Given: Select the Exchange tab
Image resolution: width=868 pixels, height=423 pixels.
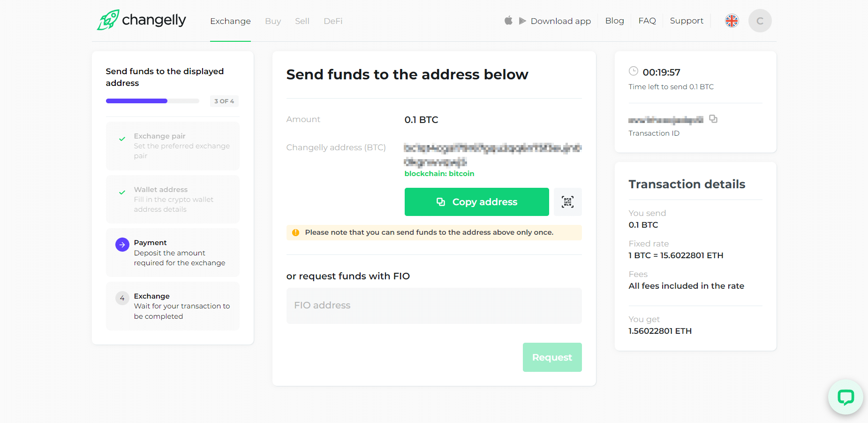Looking at the screenshot, I should pos(230,21).
